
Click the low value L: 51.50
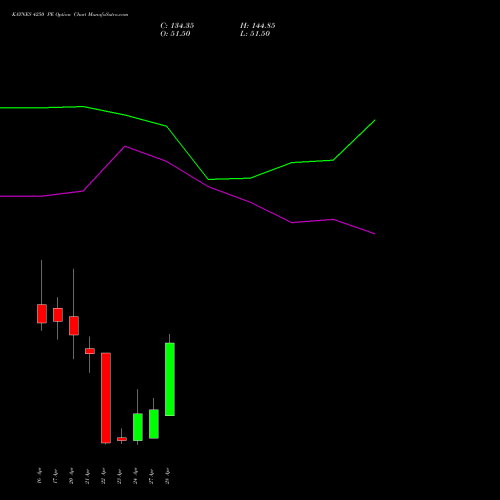(x=255, y=34)
